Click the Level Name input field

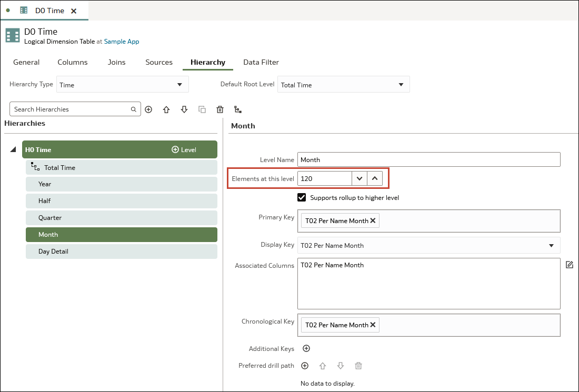tap(428, 159)
